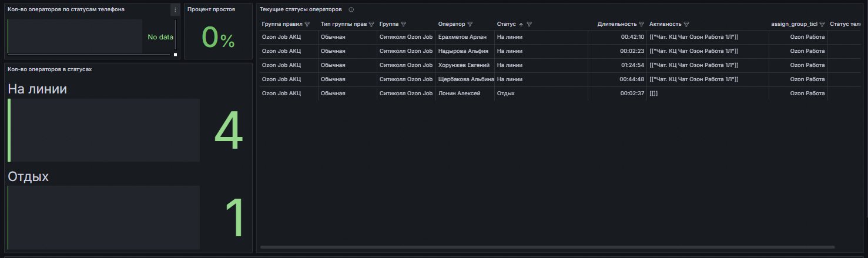The width and height of the screenshot is (868, 258).
Task: Open filter icon of Длительность column
Action: point(641,24)
